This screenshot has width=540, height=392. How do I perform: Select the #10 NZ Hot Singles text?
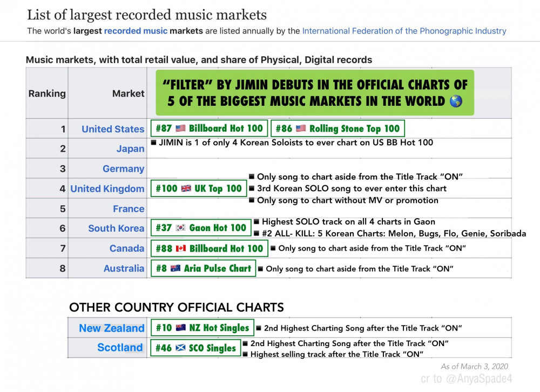202,328
